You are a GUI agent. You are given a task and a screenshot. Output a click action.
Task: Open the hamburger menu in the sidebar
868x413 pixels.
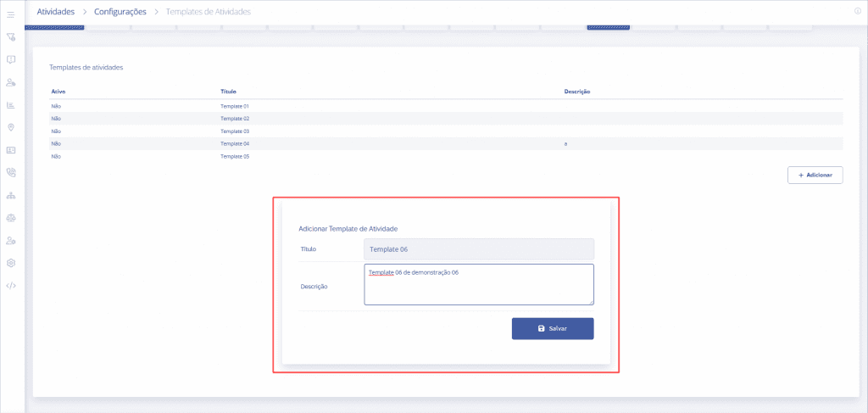pyautogui.click(x=10, y=14)
